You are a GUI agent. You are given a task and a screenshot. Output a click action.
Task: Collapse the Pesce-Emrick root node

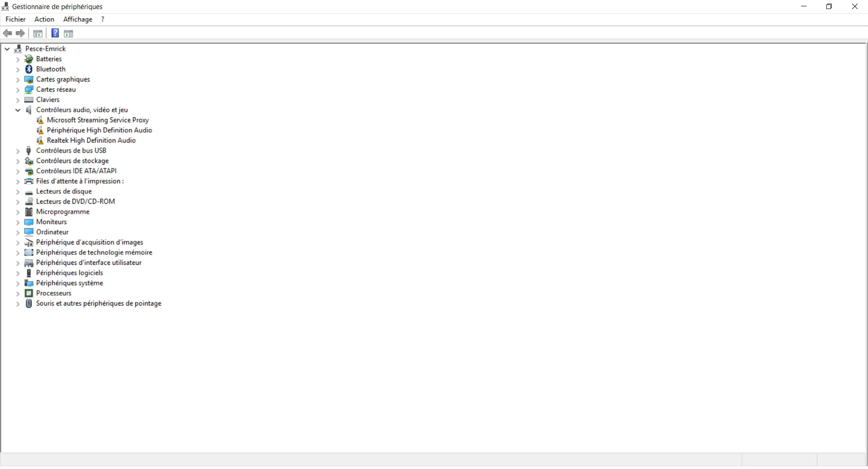pyautogui.click(x=7, y=49)
